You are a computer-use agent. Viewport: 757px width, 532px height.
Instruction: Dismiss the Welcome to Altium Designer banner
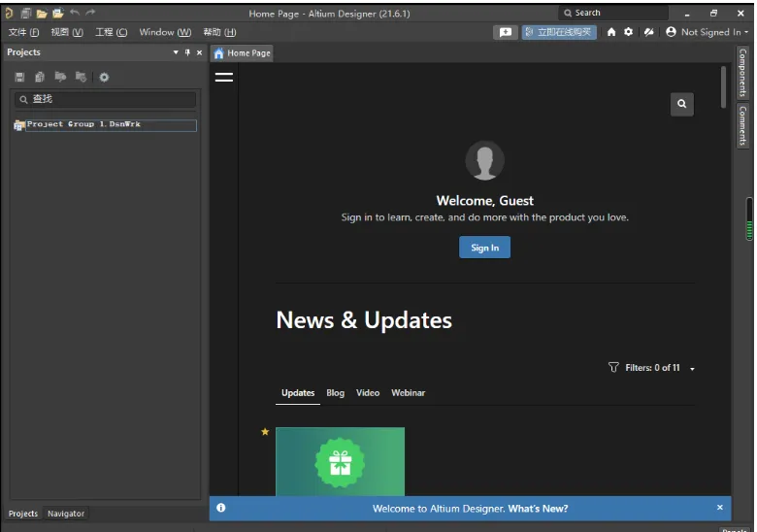click(719, 508)
